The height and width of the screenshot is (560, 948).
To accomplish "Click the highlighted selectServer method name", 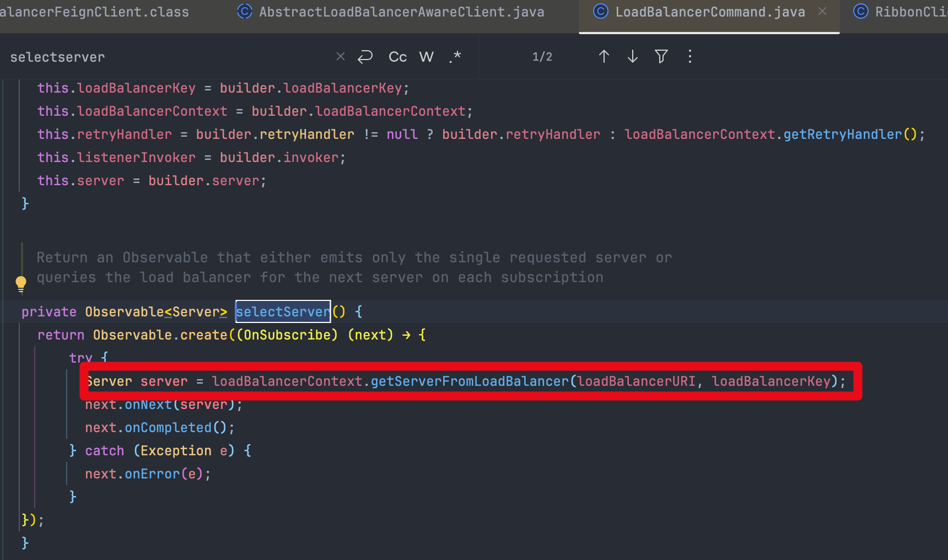I will pos(283,311).
